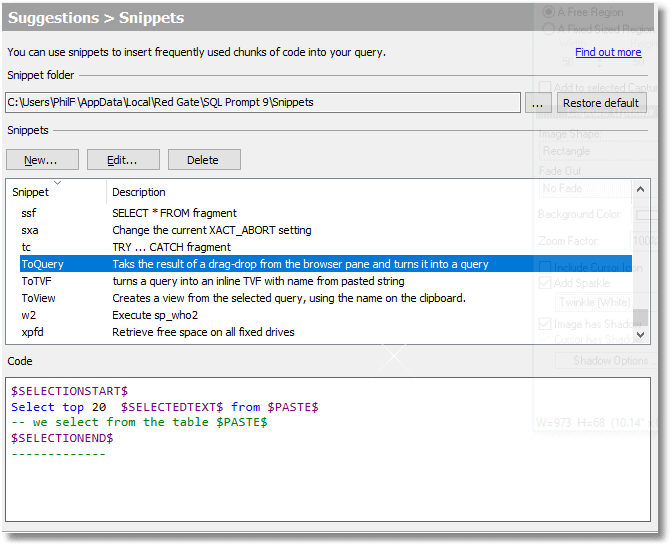Click inside the Code editor box
The image size is (672, 547).
tap(328, 449)
